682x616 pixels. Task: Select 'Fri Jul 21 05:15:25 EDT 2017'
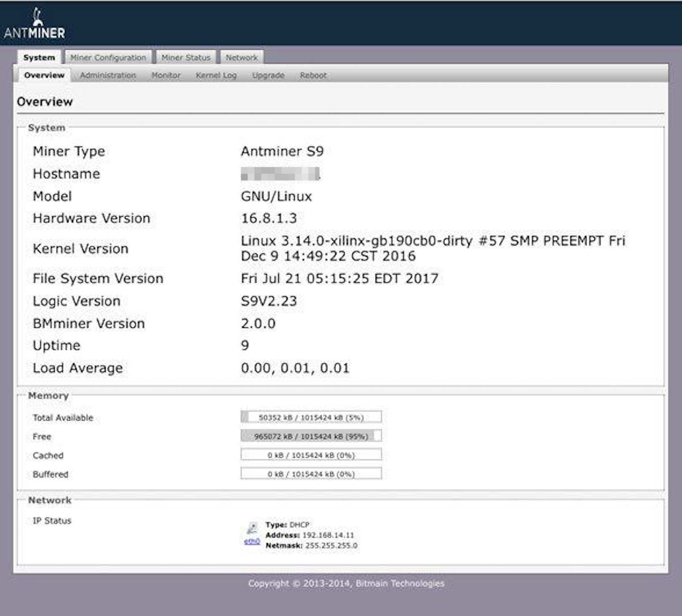(339, 278)
